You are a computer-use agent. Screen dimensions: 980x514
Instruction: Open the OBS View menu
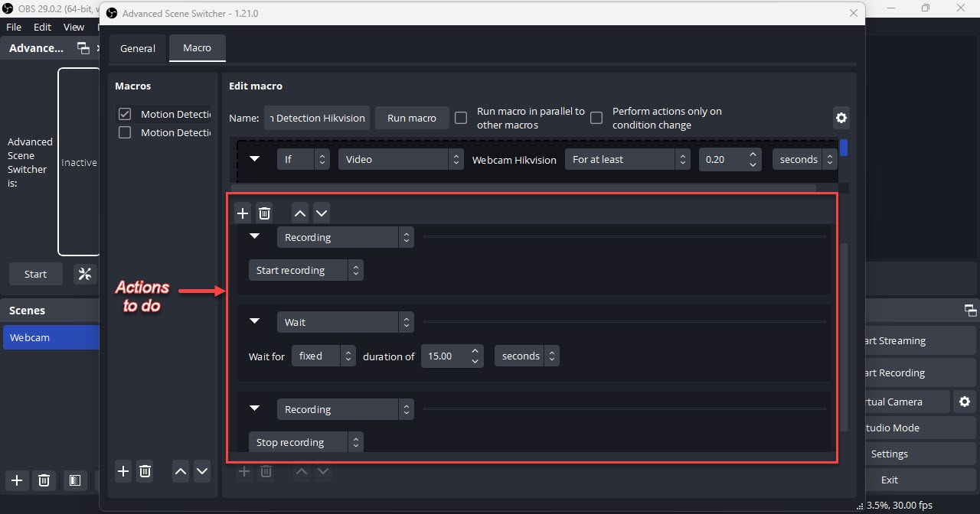[x=73, y=27]
